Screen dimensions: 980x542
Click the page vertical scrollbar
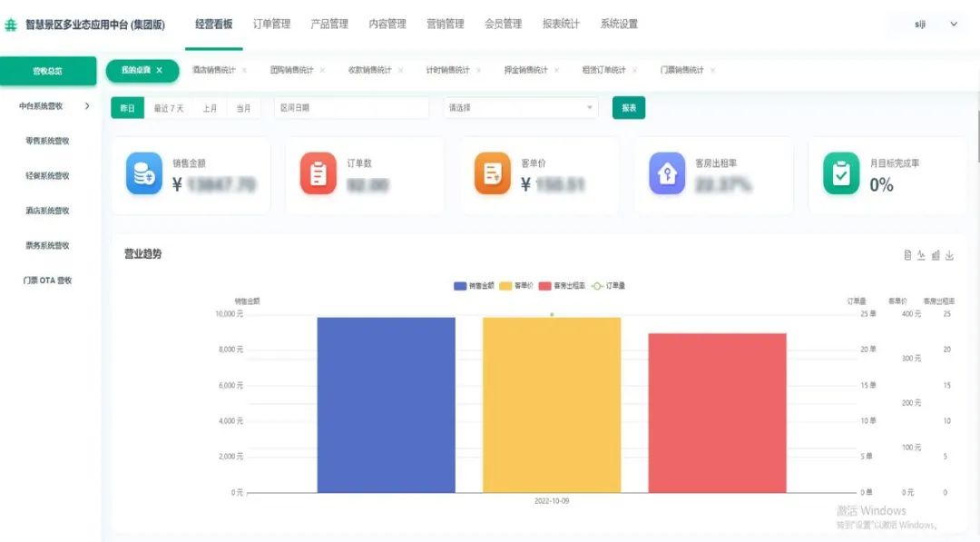point(978,137)
